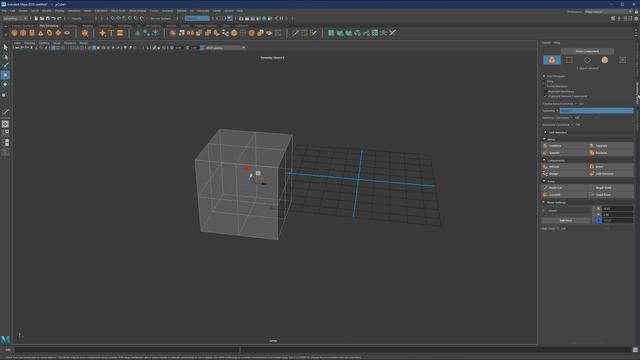The image size is (640, 360).
Task: Click the Quad Draw tool button
Action: [x=611, y=195]
